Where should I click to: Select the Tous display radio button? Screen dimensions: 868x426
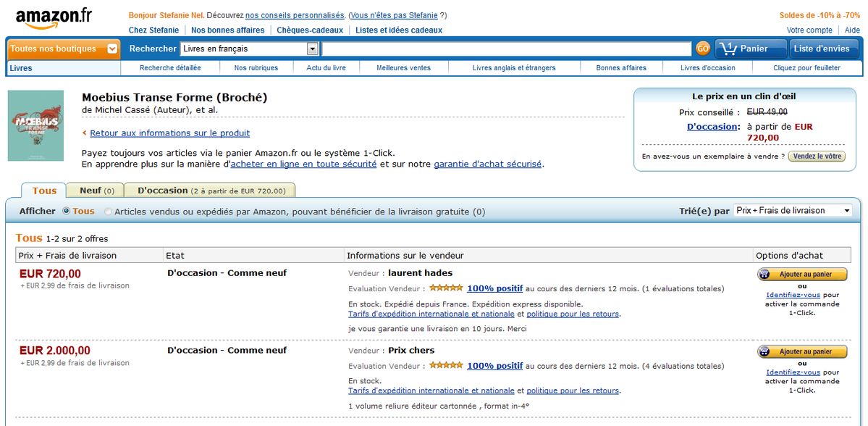point(67,212)
